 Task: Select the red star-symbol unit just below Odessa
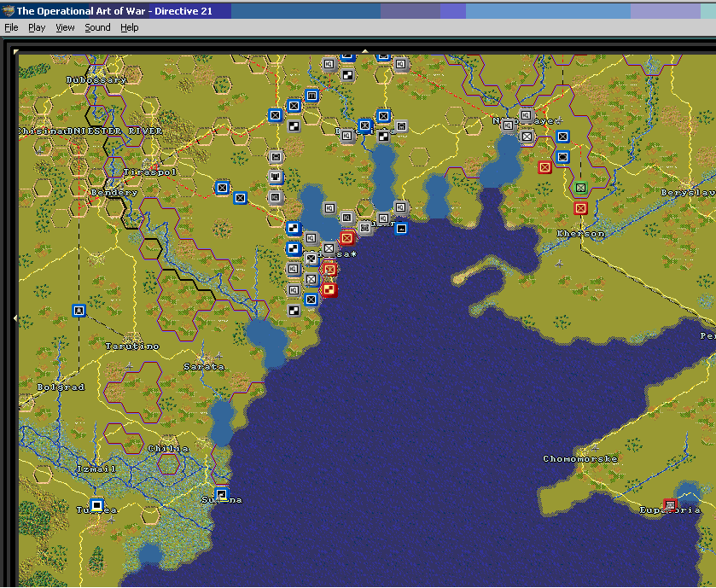coord(329,270)
